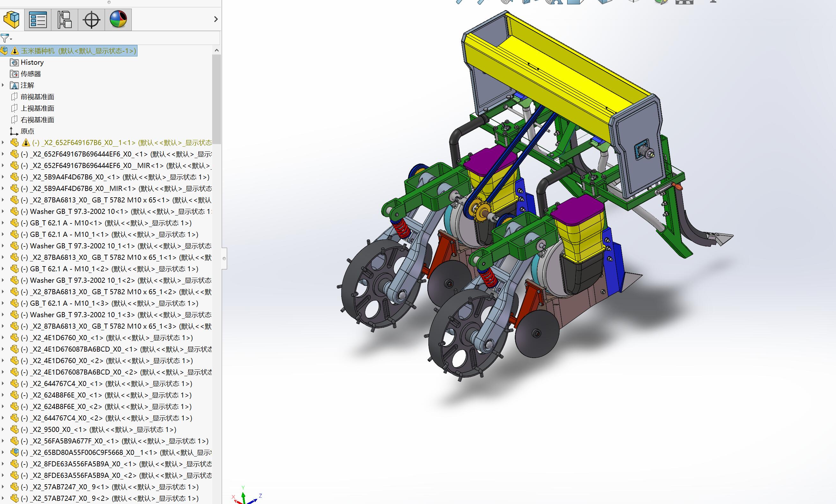Expand the 注解 annotations node
836x504 pixels.
[3, 85]
